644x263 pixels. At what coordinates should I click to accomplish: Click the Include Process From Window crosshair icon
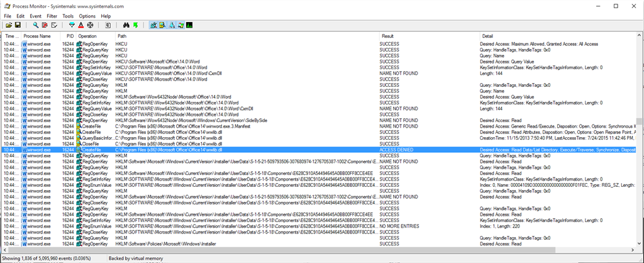tap(91, 25)
